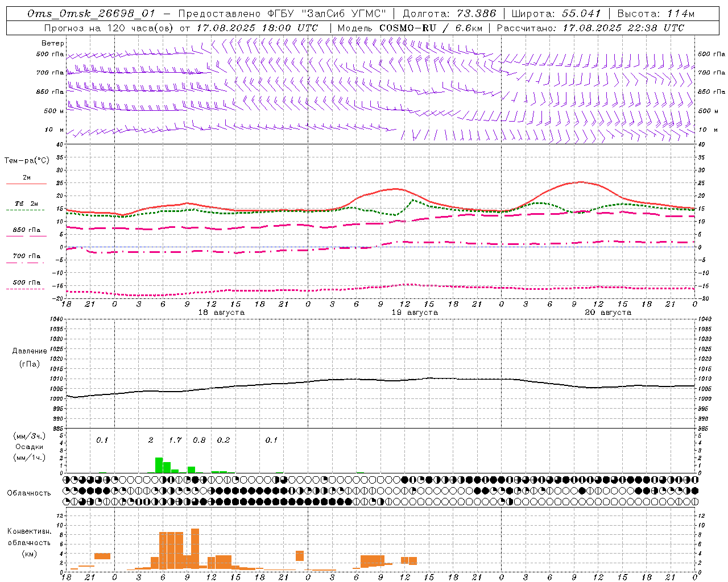
Task: Click the (мм/3ч.) precipitation unit label
Action: click(x=30, y=436)
